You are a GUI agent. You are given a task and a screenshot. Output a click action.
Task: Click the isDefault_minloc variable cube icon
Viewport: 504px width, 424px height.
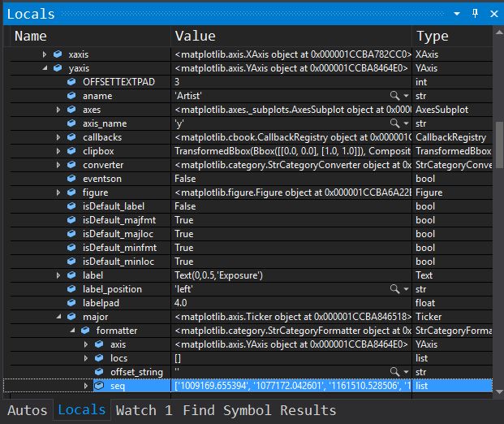click(x=71, y=262)
